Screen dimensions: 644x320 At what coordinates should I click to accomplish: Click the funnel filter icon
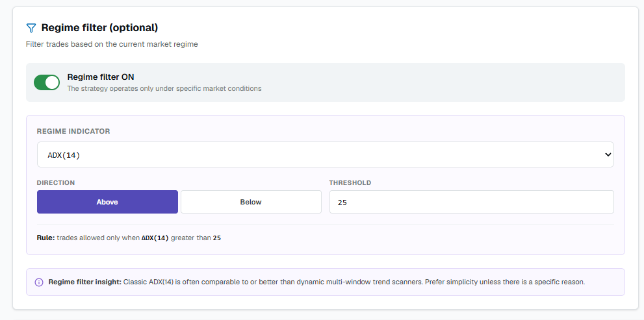pos(31,28)
